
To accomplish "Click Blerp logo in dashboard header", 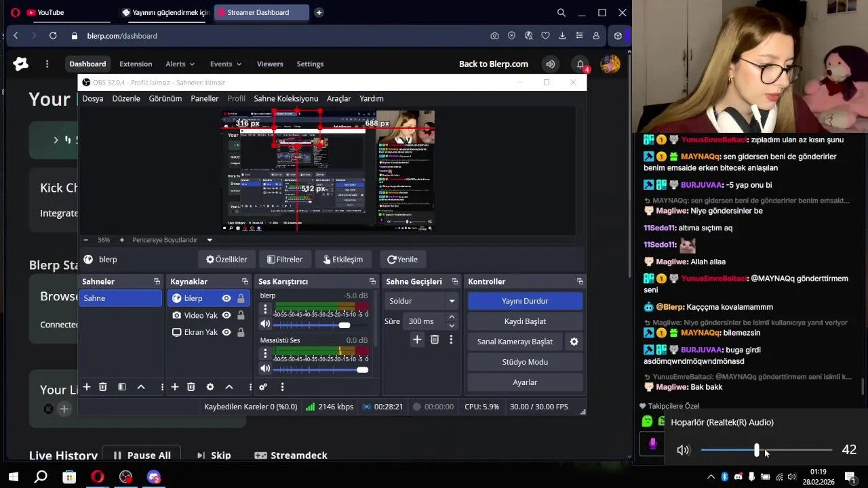I will click(21, 64).
